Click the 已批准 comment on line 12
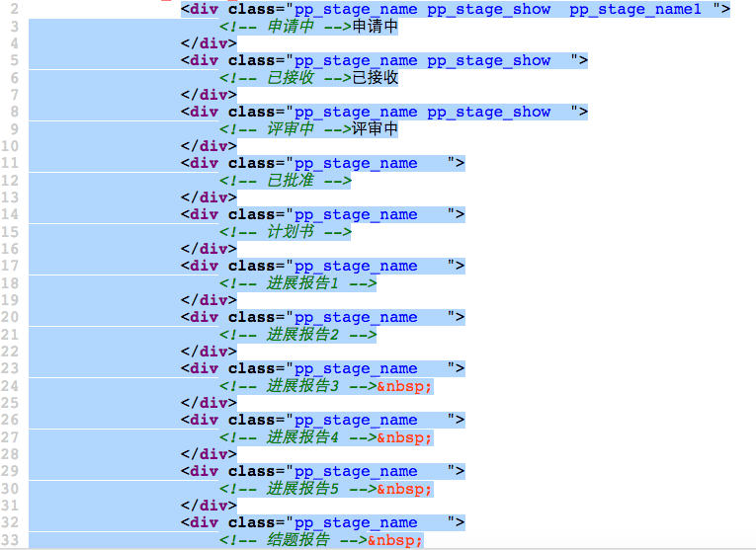The width and height of the screenshot is (756, 550). pyautogui.click(x=286, y=181)
